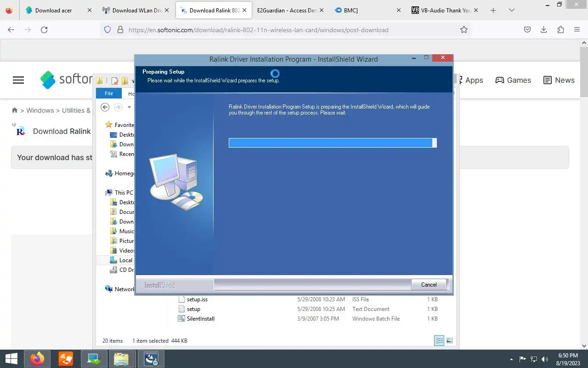Open Pictures folder under This PC
The width and height of the screenshot is (588, 368).
pos(122,241)
